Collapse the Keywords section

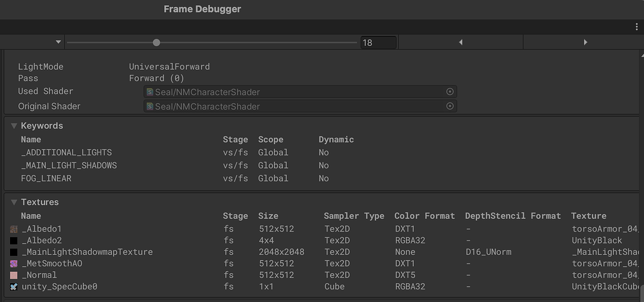[x=14, y=126]
